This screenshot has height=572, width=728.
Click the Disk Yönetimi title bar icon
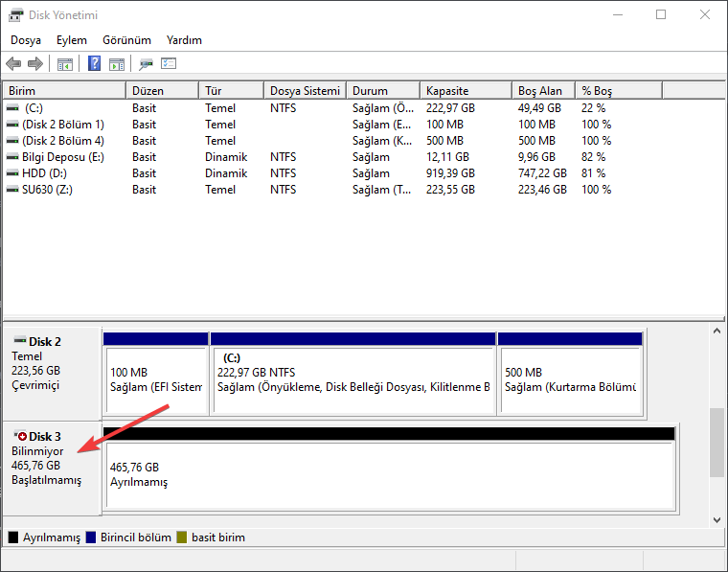coord(15,15)
